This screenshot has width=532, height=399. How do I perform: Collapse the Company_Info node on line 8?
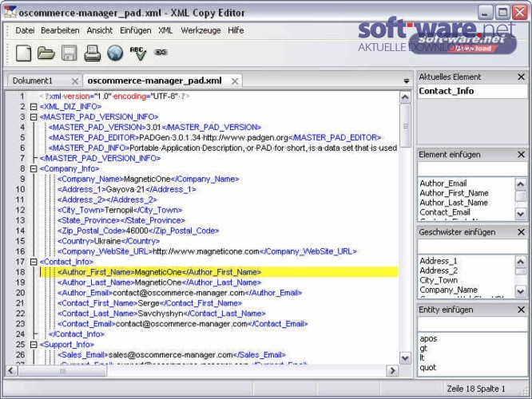34,168
